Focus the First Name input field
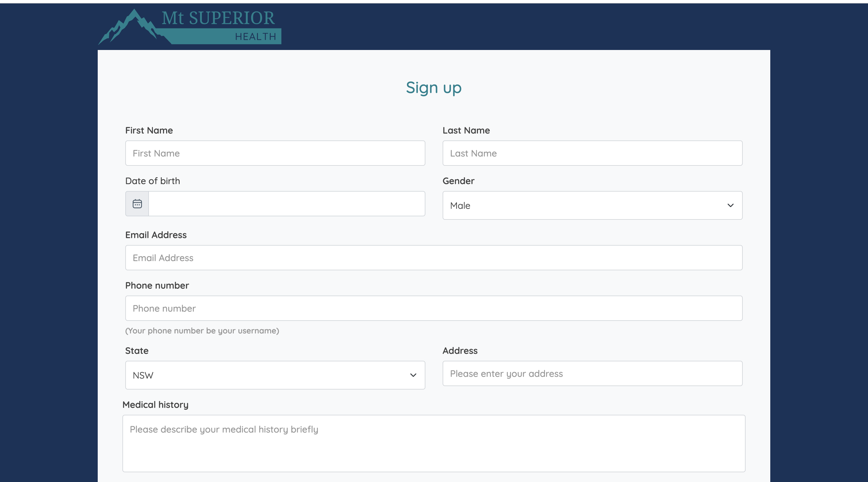868x482 pixels. pyautogui.click(x=275, y=153)
